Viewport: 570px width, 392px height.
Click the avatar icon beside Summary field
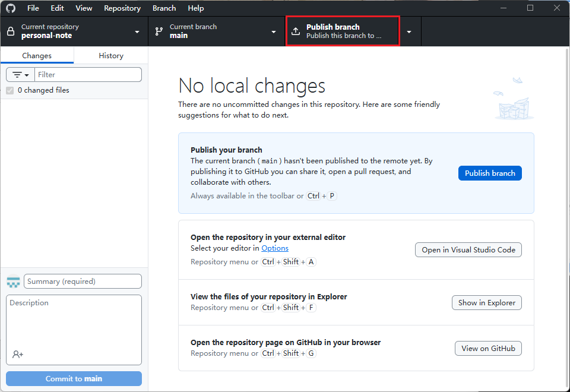coord(14,282)
